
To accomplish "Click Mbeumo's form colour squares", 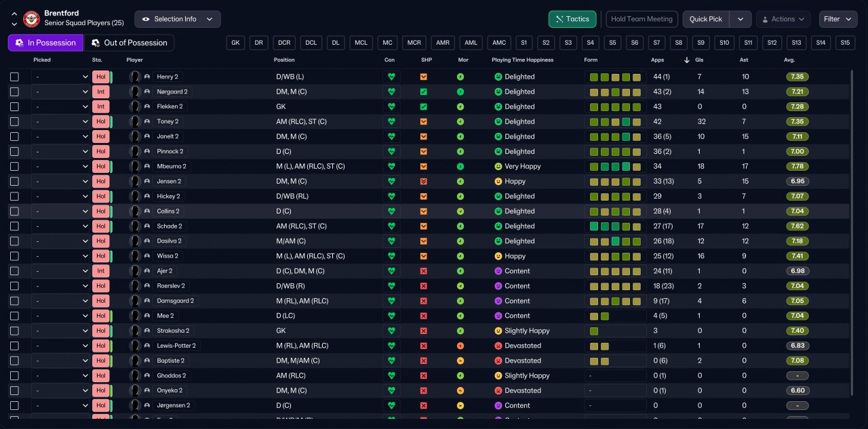I will tap(615, 167).
